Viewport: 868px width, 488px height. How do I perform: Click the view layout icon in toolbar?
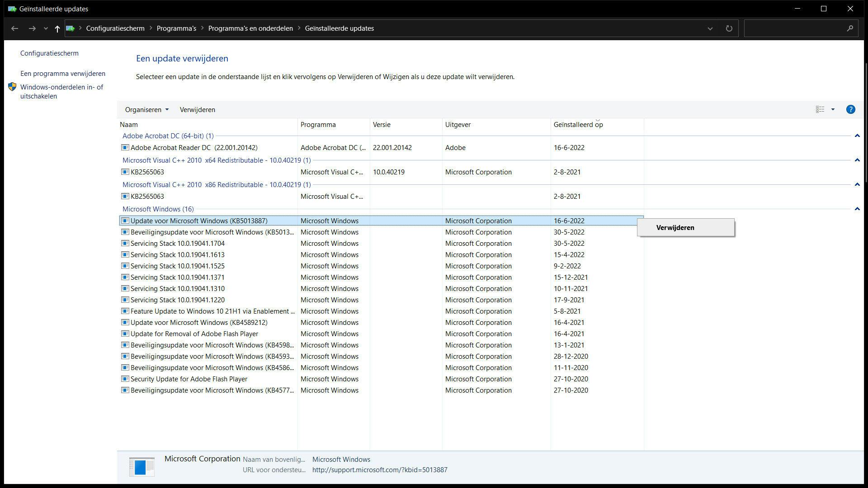pyautogui.click(x=820, y=109)
